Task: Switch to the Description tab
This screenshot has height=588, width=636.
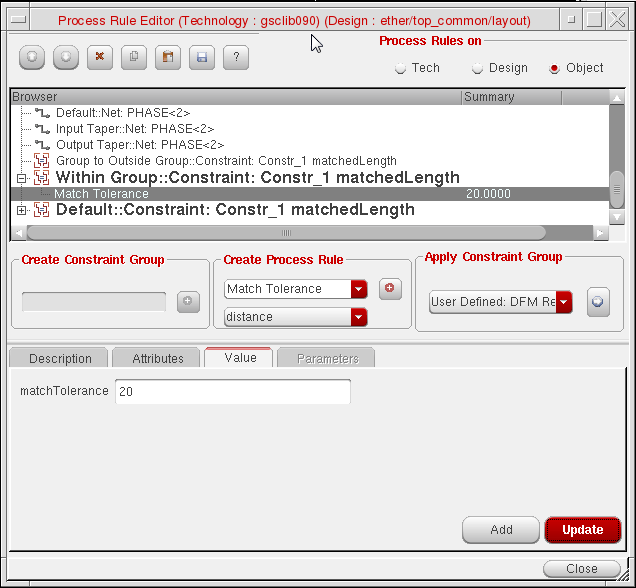Action: coord(60,358)
